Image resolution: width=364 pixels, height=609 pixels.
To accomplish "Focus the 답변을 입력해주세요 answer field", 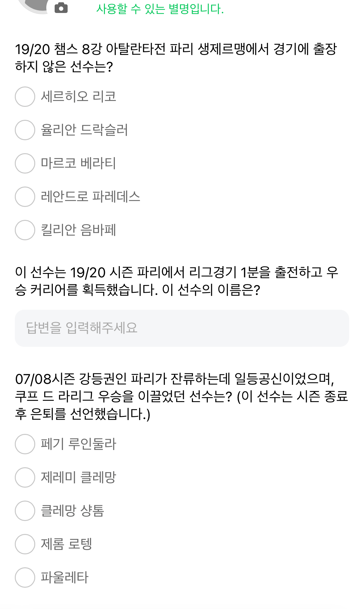I will pos(182,328).
